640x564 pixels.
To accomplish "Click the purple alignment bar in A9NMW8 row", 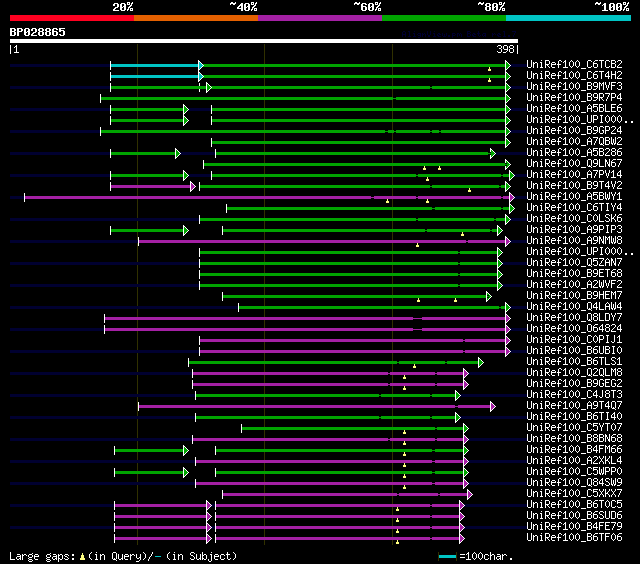I will [x=322, y=242].
